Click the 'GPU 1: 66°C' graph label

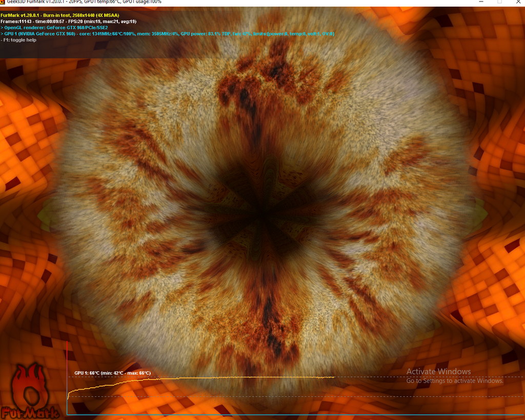[112, 373]
